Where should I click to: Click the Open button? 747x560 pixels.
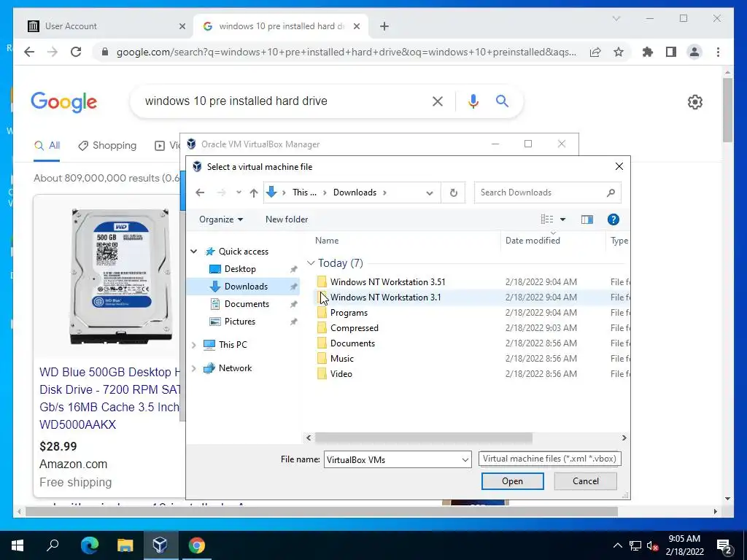point(512,481)
